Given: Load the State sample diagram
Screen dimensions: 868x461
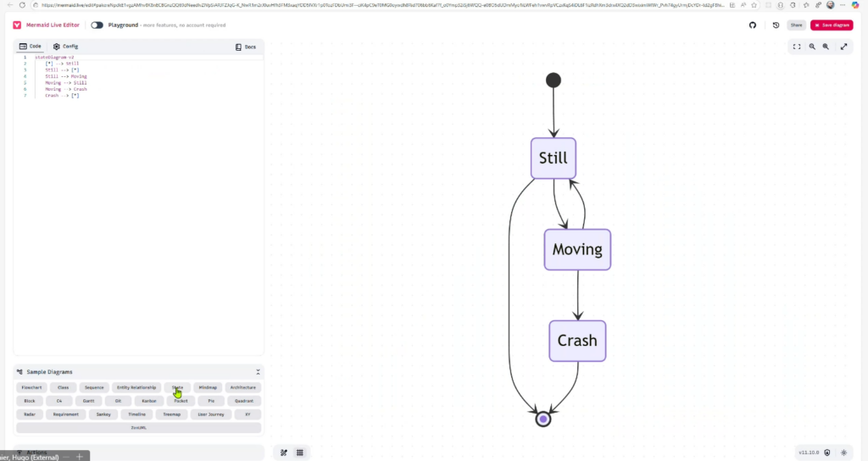Looking at the screenshot, I should click(177, 387).
